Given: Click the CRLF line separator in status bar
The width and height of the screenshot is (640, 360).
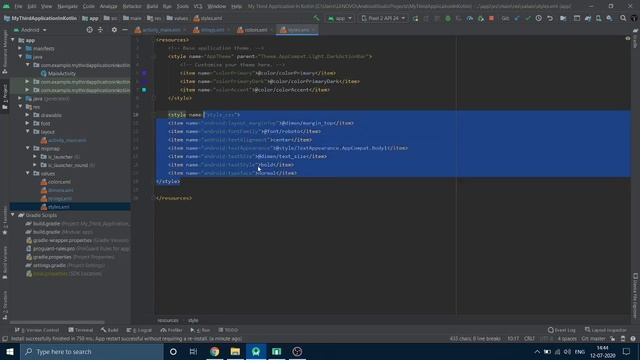Looking at the screenshot, I should [529, 339].
